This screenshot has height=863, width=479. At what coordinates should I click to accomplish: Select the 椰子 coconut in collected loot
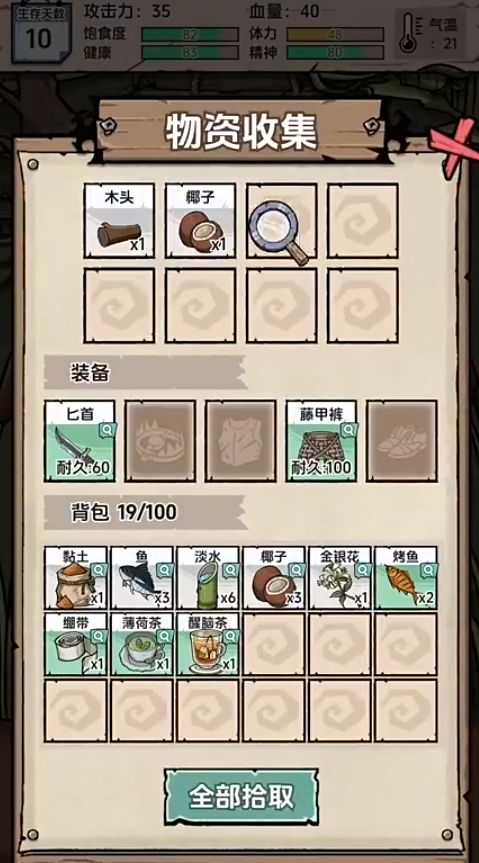click(201, 221)
